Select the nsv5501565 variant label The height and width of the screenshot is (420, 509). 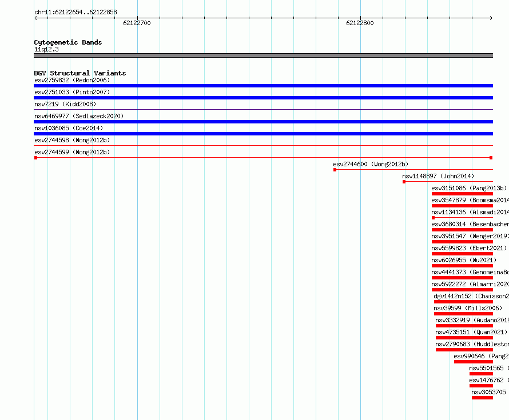pos(489,368)
